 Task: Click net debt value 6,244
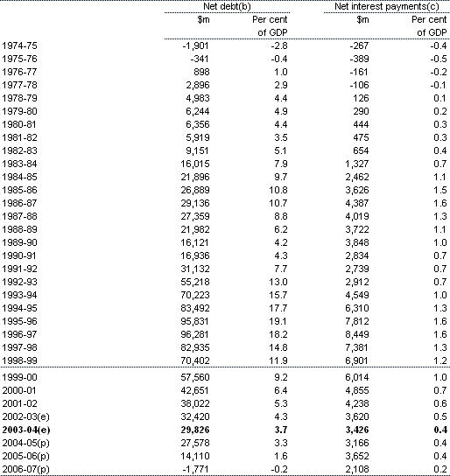tap(198, 111)
